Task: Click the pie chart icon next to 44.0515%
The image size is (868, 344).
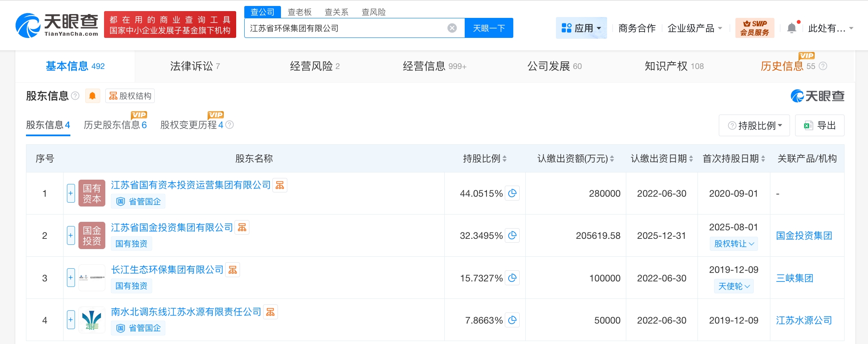Action: (x=512, y=193)
